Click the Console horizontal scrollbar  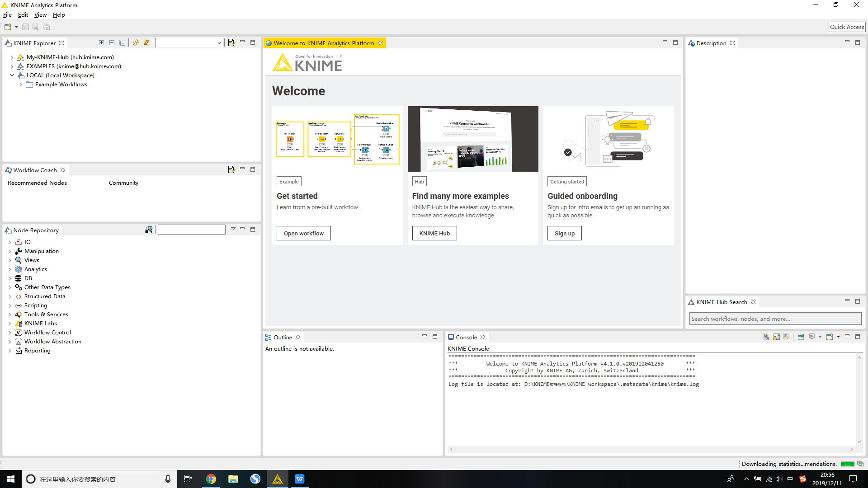click(651, 450)
